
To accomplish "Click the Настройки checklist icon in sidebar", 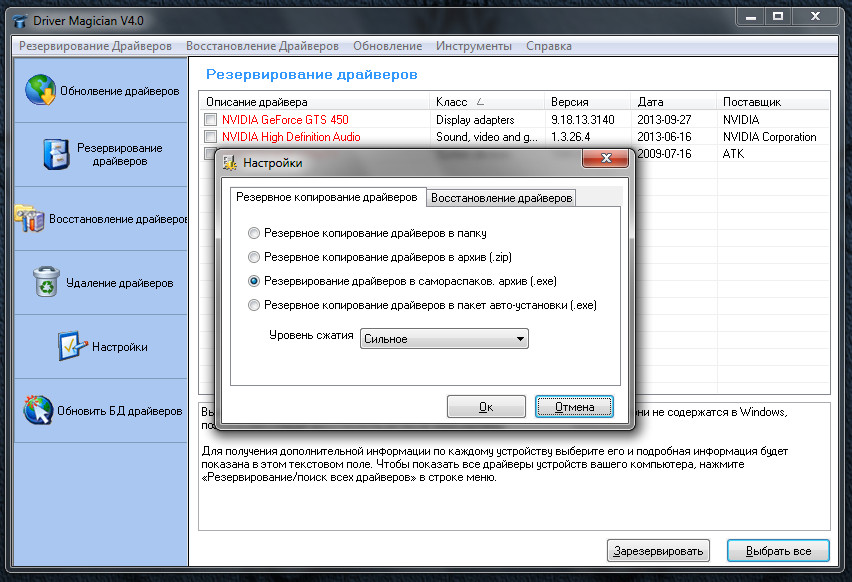I will [72, 346].
